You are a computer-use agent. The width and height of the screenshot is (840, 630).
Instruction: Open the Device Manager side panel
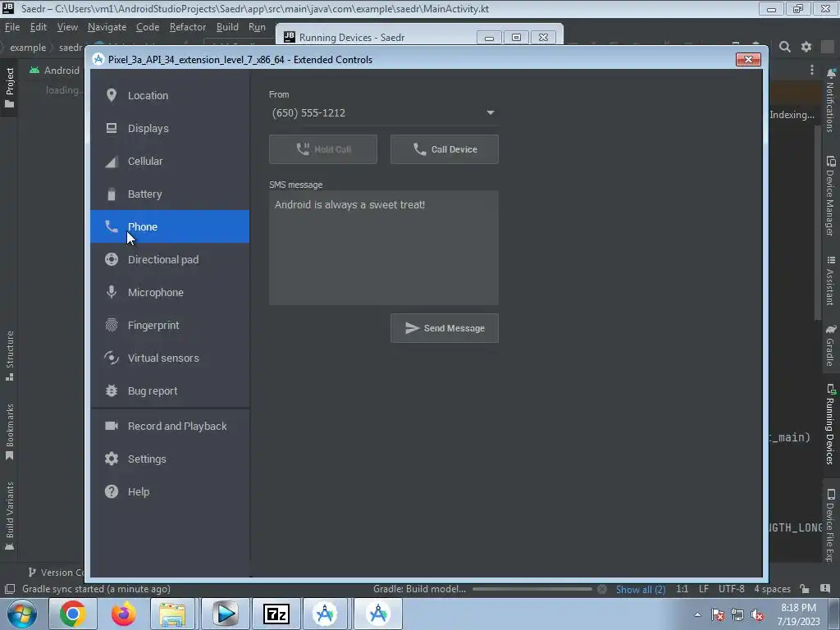coord(830,196)
